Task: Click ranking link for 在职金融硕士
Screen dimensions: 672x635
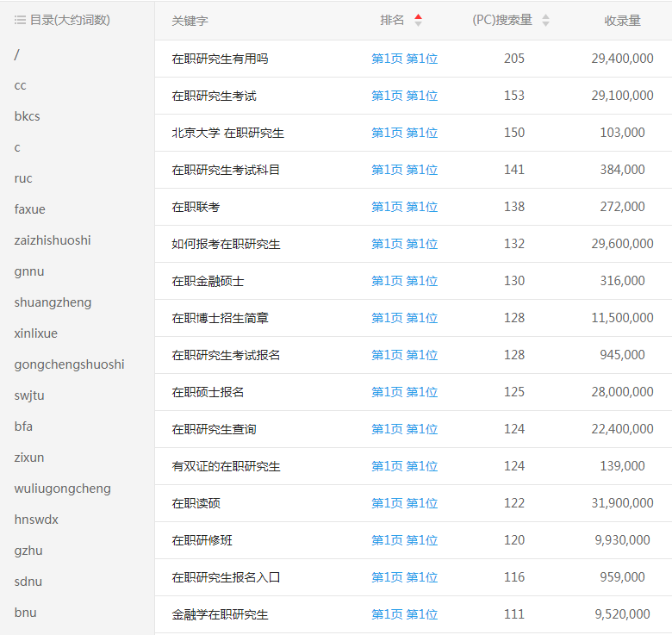Action: coord(404,281)
